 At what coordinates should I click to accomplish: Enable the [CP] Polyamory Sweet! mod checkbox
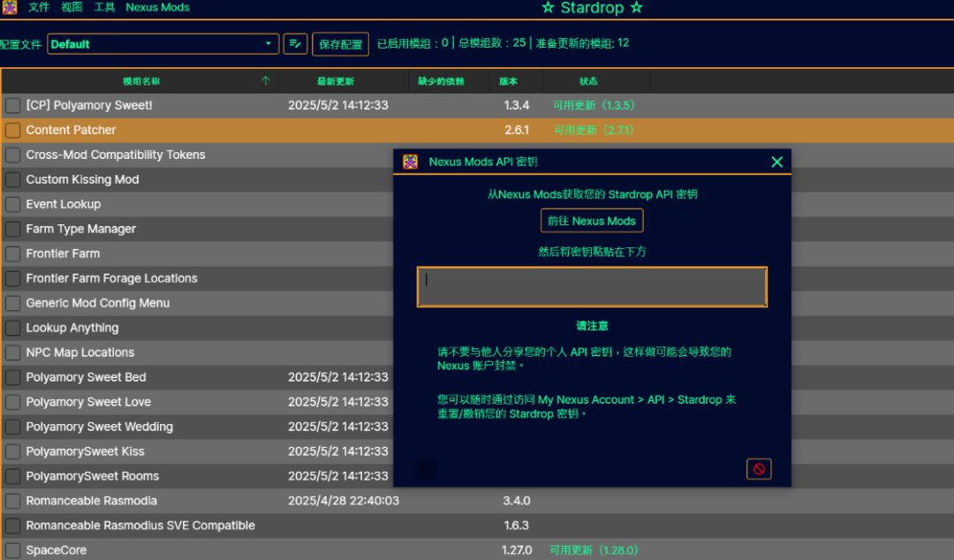coord(12,105)
